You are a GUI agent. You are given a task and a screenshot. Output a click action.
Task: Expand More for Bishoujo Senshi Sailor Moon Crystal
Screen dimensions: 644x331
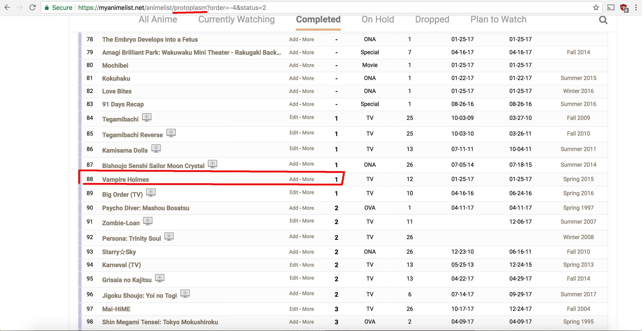click(x=308, y=164)
